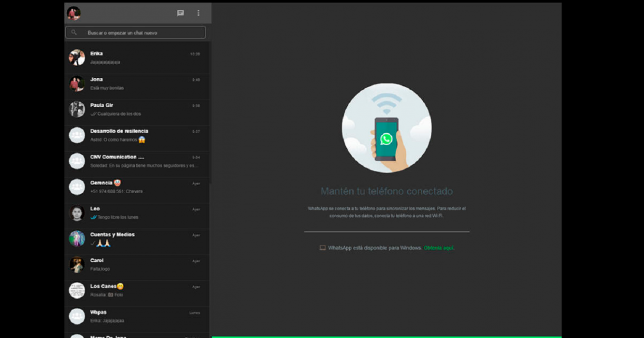
Task: Open the three-dot options menu
Action: coord(198,13)
